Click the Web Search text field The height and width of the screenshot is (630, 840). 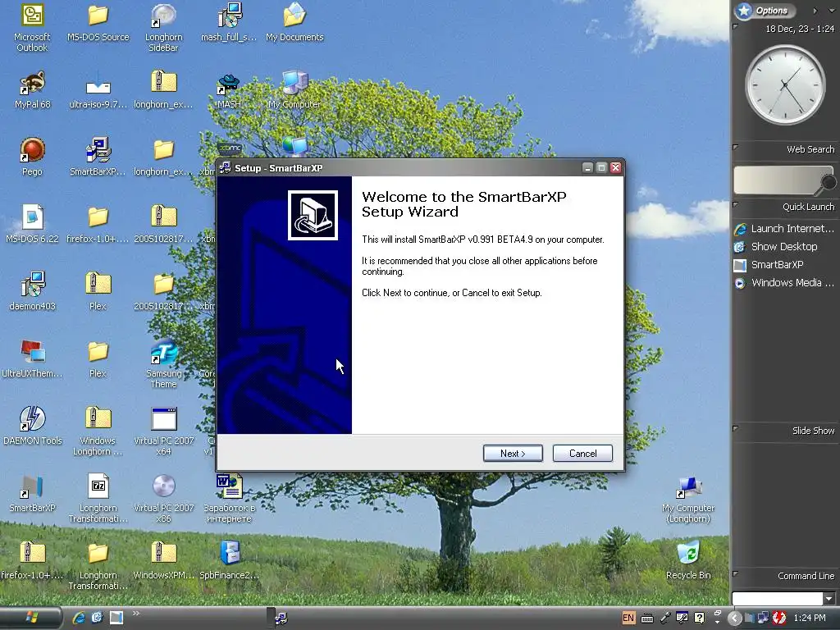tap(777, 180)
